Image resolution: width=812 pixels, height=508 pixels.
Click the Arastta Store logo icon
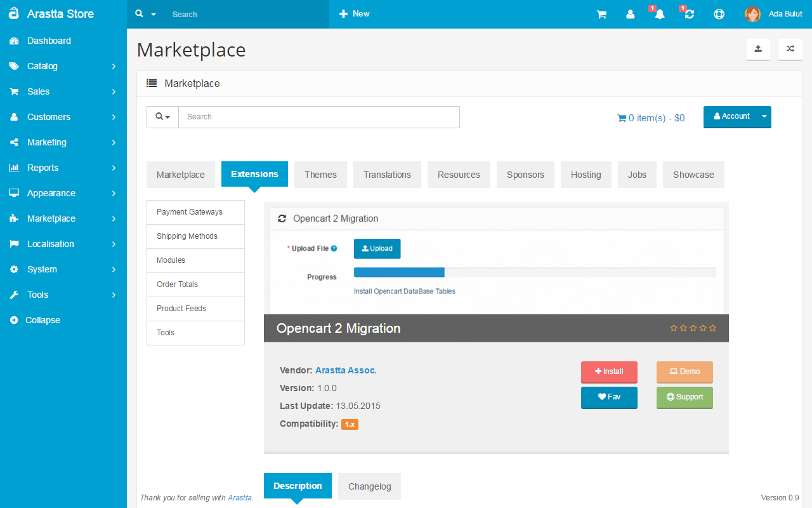pyautogui.click(x=13, y=13)
